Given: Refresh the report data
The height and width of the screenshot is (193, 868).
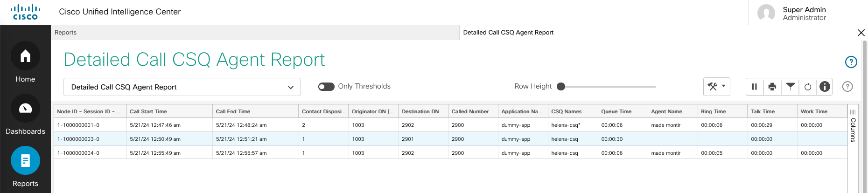Looking at the screenshot, I should pyautogui.click(x=808, y=87).
